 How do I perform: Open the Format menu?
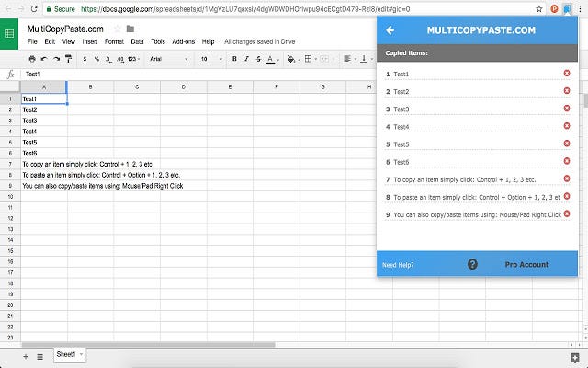[x=114, y=41]
